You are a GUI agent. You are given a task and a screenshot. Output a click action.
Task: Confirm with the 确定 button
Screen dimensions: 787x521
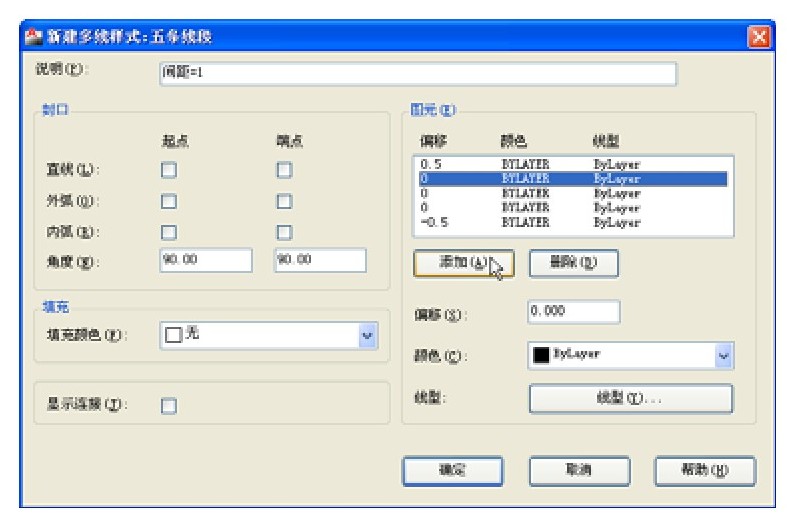[453, 471]
